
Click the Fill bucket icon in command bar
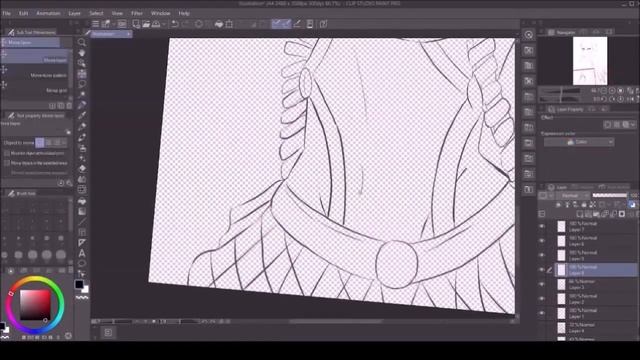click(219, 24)
